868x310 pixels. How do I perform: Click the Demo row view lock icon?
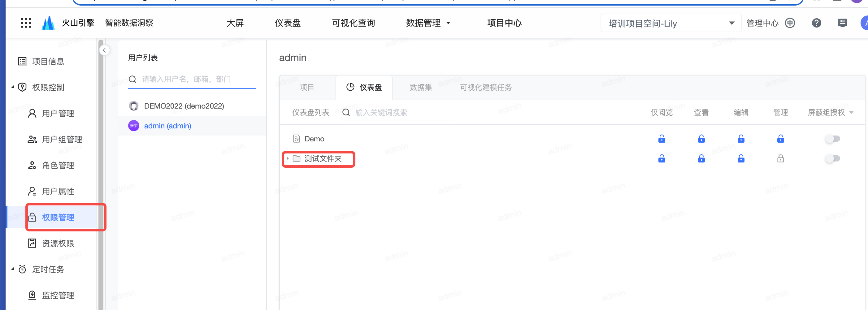701,139
